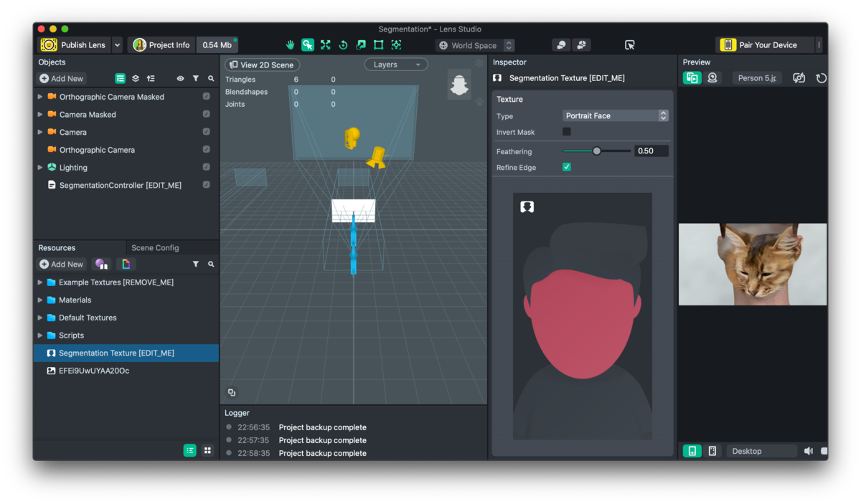Switch Resources to grid view

pyautogui.click(x=207, y=450)
